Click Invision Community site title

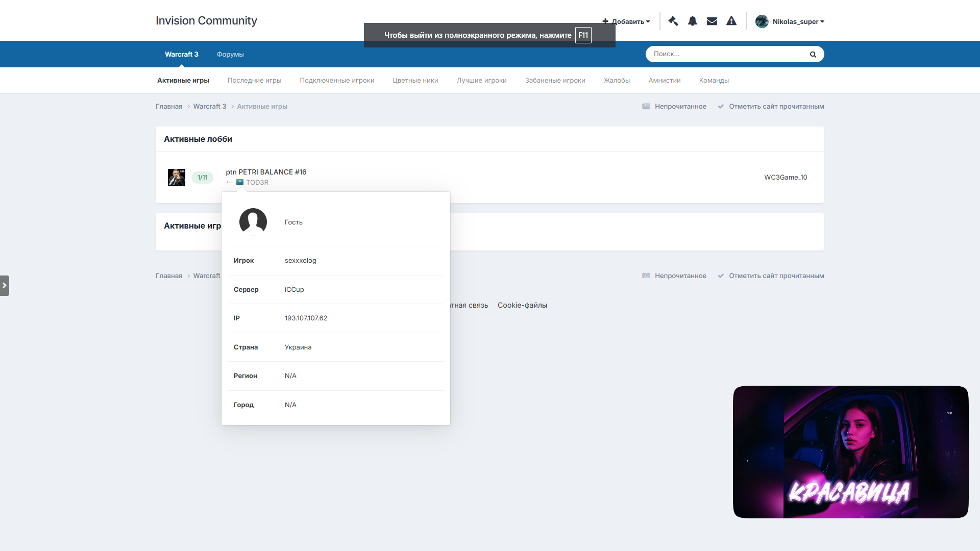[x=206, y=20]
